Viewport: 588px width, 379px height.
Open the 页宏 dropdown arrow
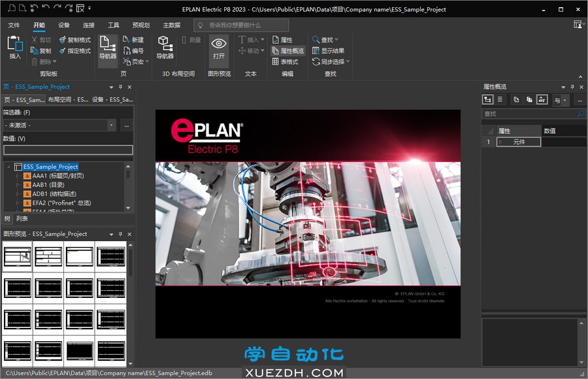(x=147, y=61)
